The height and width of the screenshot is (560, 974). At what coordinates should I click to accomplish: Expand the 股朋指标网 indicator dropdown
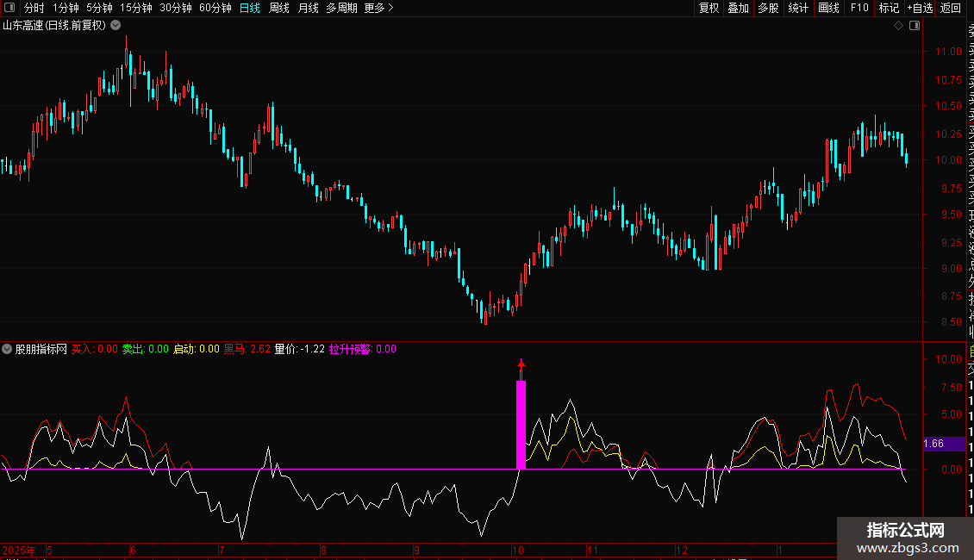pos(8,350)
